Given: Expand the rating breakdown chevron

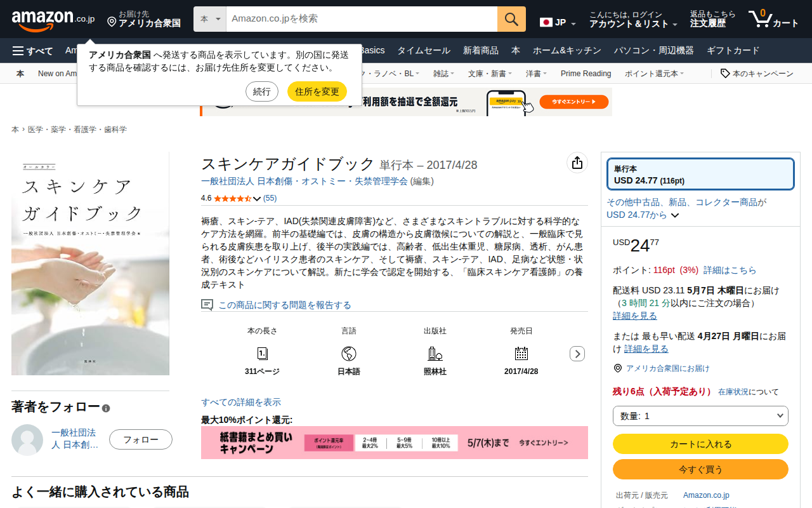Looking at the screenshot, I should coord(257,199).
